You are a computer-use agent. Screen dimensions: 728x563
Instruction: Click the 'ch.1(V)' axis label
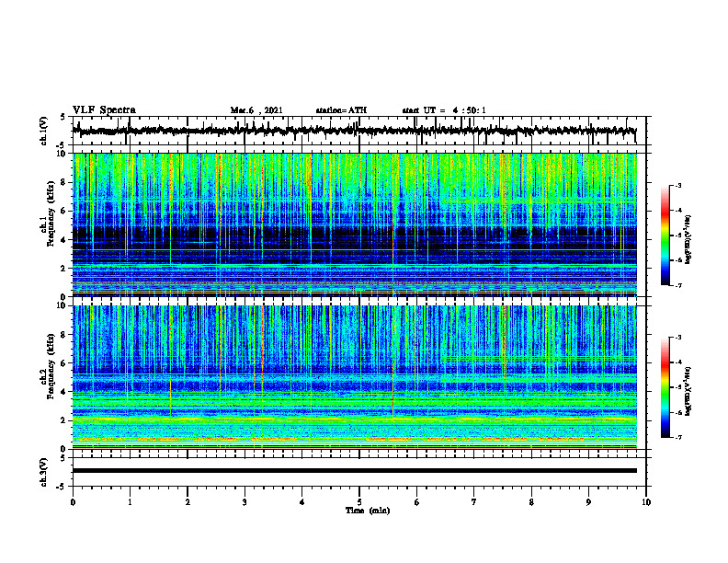pyautogui.click(x=44, y=131)
